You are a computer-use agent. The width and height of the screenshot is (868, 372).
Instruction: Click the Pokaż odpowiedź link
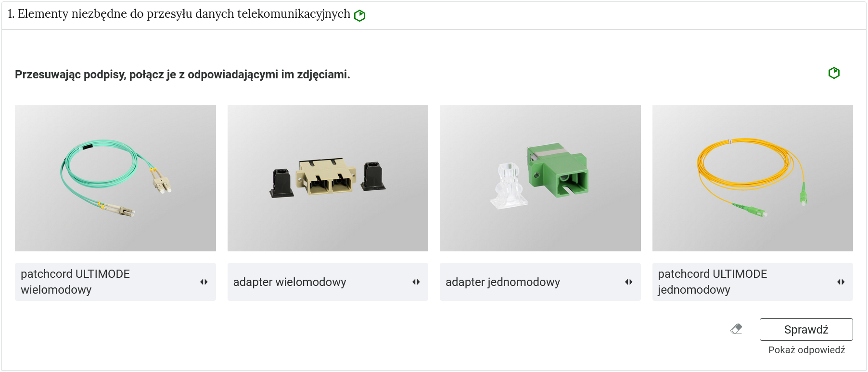(807, 350)
